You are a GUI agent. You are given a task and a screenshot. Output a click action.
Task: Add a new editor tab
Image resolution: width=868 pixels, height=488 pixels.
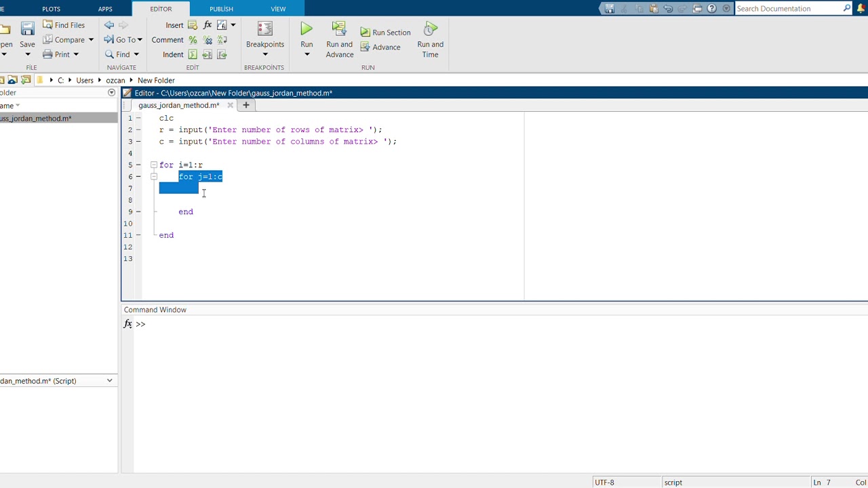click(246, 105)
